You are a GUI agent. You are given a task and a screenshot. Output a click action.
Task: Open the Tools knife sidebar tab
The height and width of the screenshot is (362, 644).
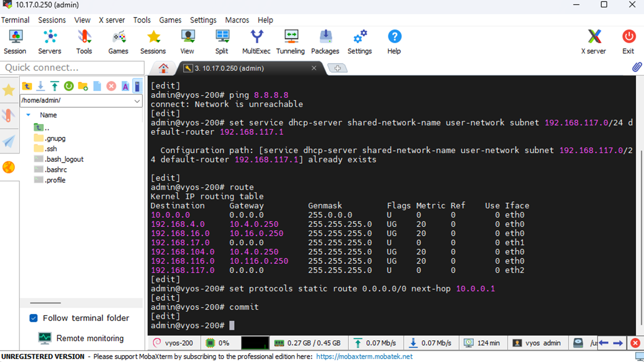(x=9, y=116)
